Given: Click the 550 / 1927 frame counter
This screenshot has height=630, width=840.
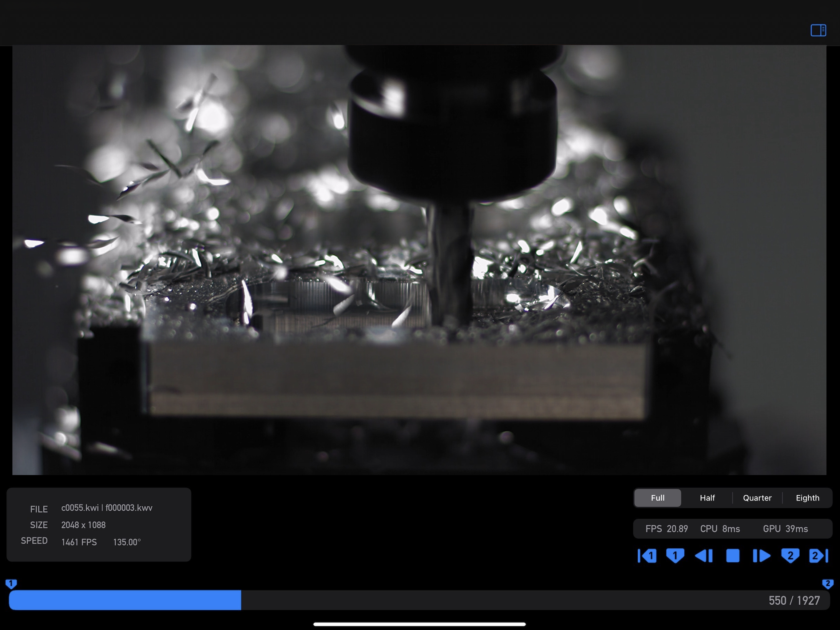Looking at the screenshot, I should (x=794, y=600).
